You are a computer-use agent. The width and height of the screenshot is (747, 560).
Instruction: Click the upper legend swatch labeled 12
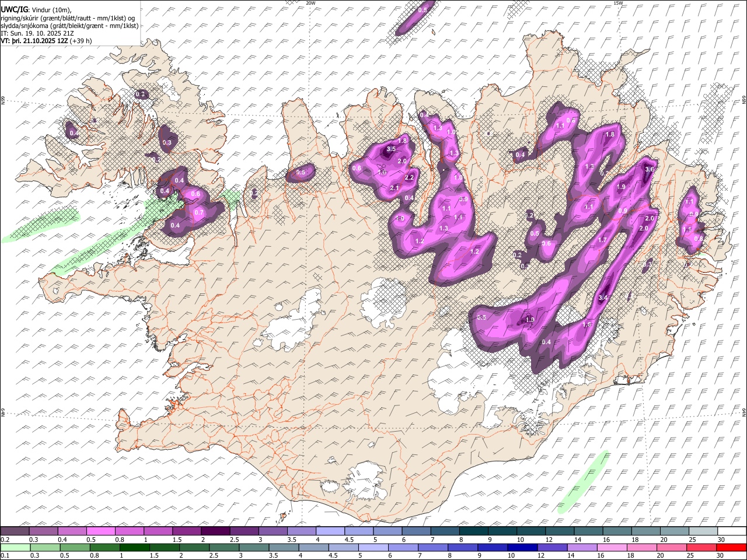(x=559, y=531)
